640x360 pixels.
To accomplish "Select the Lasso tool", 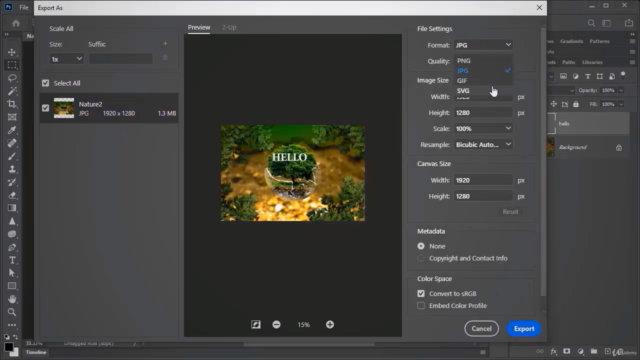I will point(12,78).
